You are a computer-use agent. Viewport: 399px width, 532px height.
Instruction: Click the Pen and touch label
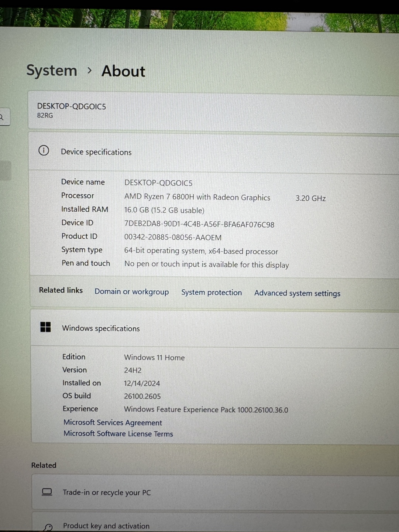click(x=86, y=263)
